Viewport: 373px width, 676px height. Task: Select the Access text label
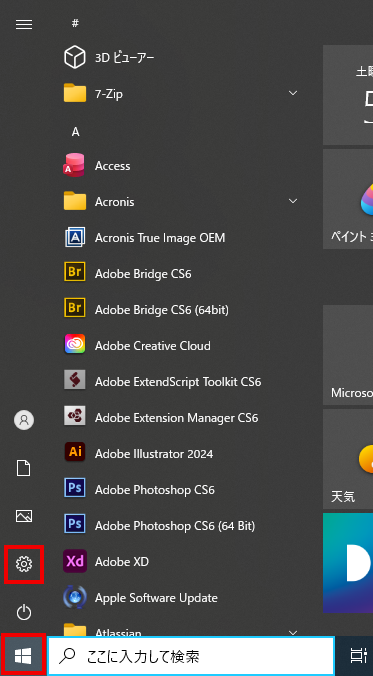113,166
